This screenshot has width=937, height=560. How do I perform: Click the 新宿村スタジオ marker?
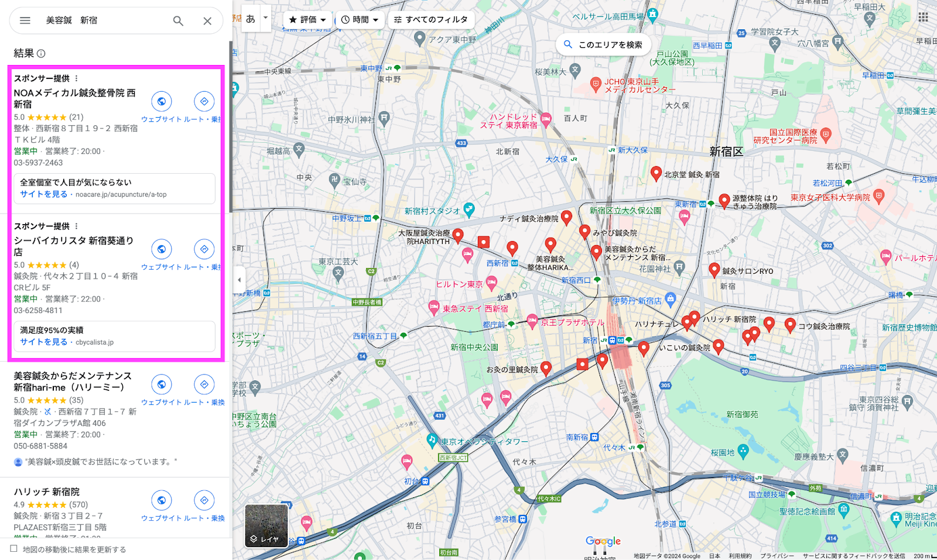(x=469, y=209)
